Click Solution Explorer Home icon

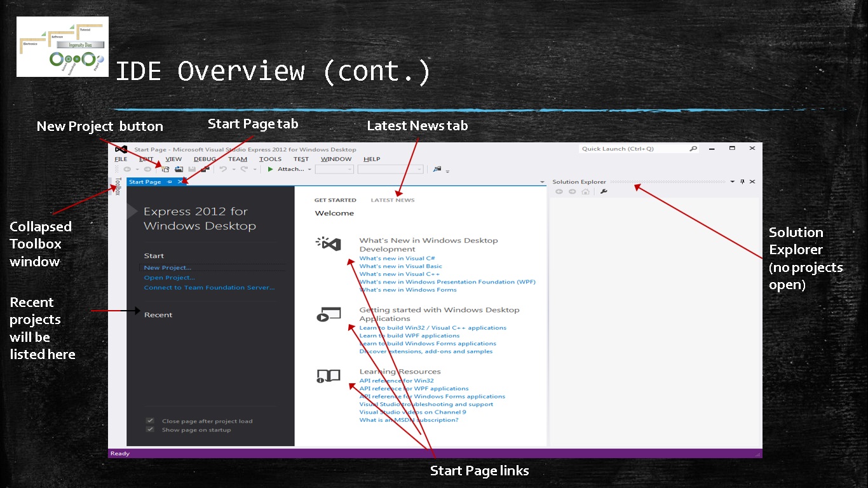(x=585, y=191)
